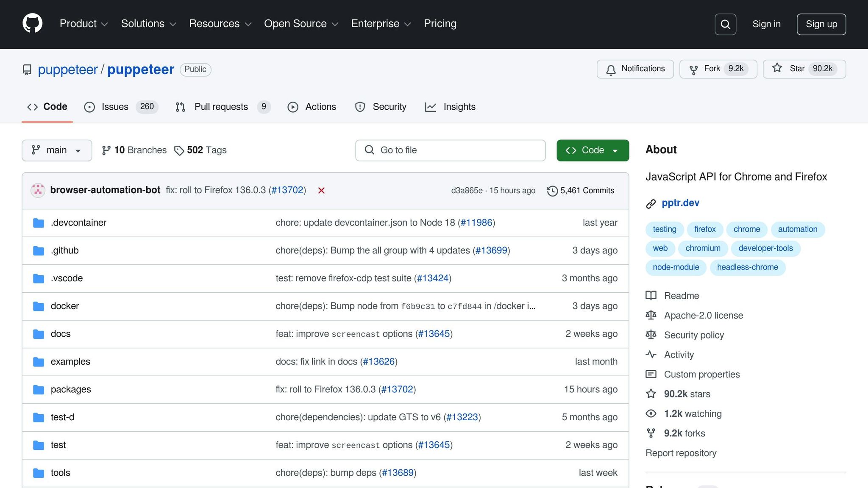This screenshot has width=868, height=488.
Task: Click the GitHub logo icon
Action: [32, 23]
